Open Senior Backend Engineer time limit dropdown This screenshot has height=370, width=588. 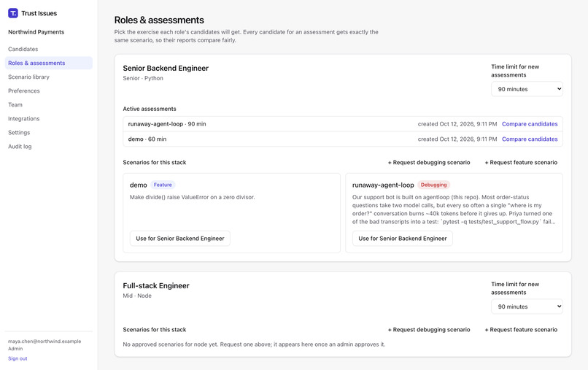tap(527, 89)
